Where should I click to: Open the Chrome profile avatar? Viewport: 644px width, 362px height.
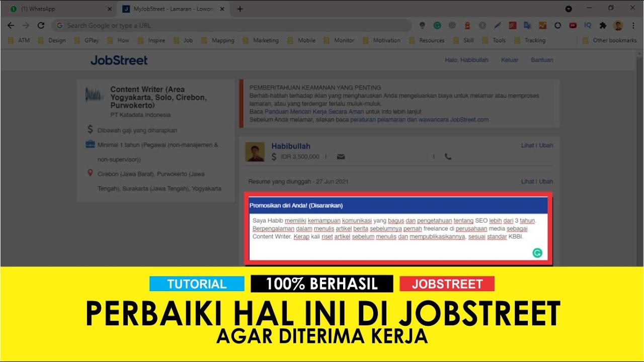tap(618, 25)
